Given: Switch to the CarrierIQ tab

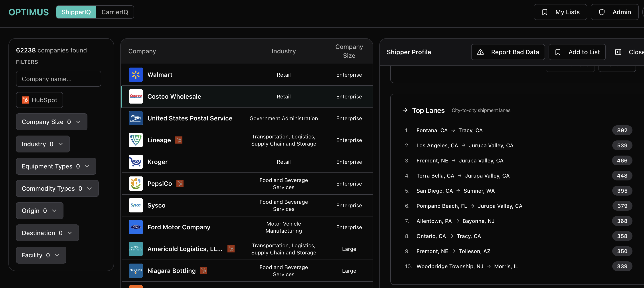Looking at the screenshot, I should 114,12.
